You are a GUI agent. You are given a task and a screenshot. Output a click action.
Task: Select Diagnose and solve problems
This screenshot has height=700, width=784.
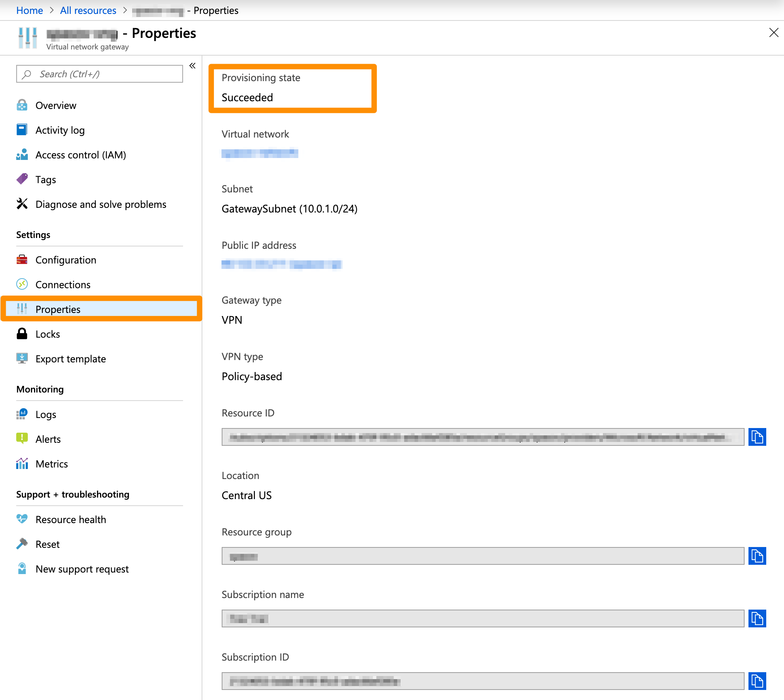101,204
